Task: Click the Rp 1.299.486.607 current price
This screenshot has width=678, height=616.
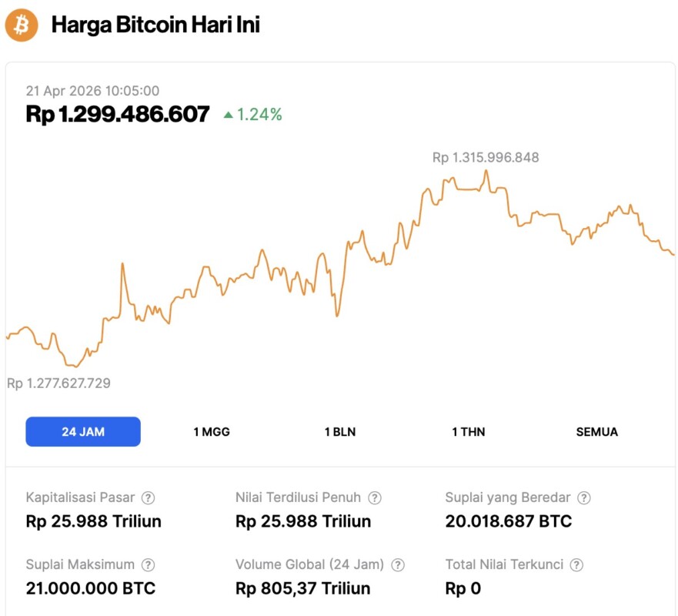Action: click(118, 115)
